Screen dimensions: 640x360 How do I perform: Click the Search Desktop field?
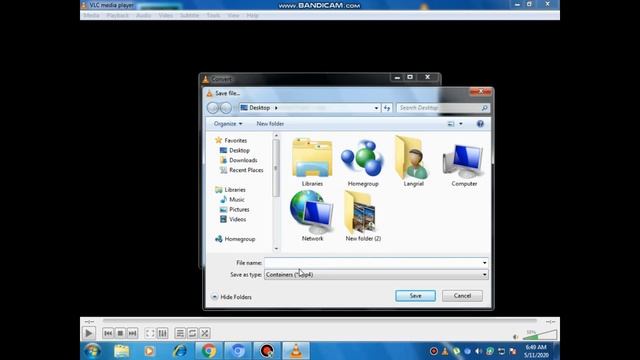click(x=443, y=108)
